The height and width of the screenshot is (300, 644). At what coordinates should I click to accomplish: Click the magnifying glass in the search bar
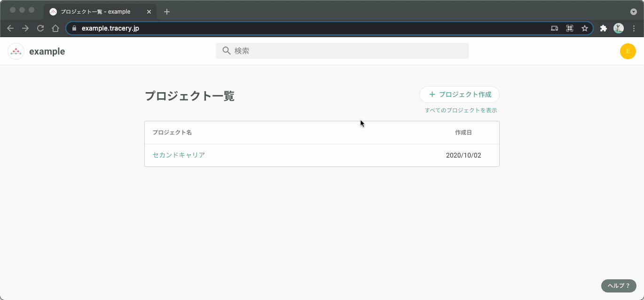tap(227, 50)
